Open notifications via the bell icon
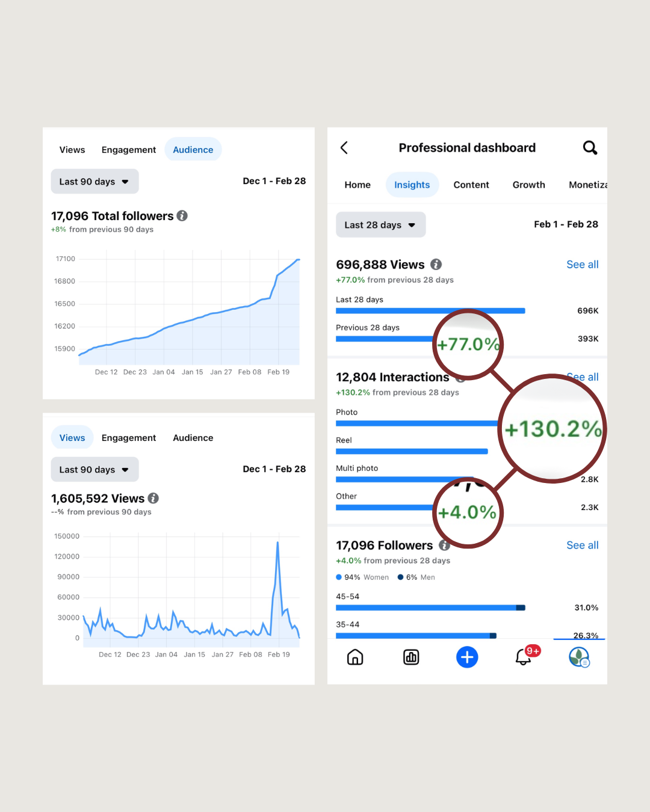This screenshot has height=812, width=650. 522,657
